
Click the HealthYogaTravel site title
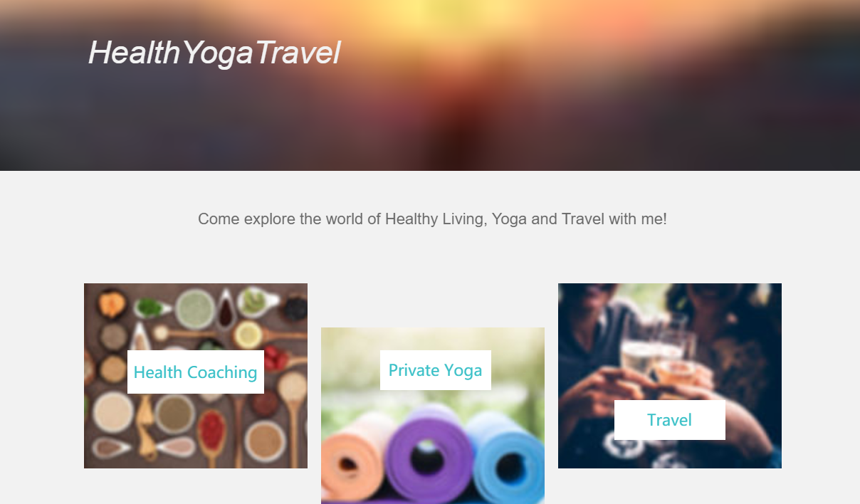(x=214, y=53)
